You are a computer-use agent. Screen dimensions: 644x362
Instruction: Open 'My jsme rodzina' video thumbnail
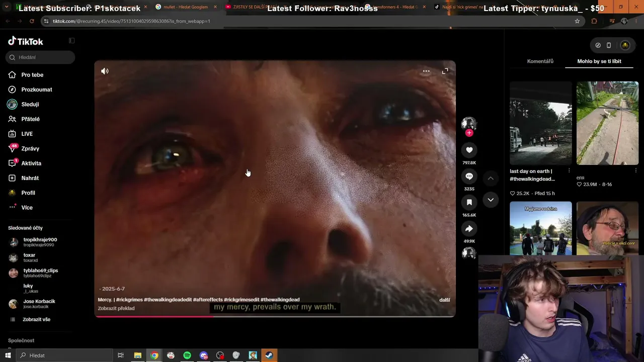[541, 228]
